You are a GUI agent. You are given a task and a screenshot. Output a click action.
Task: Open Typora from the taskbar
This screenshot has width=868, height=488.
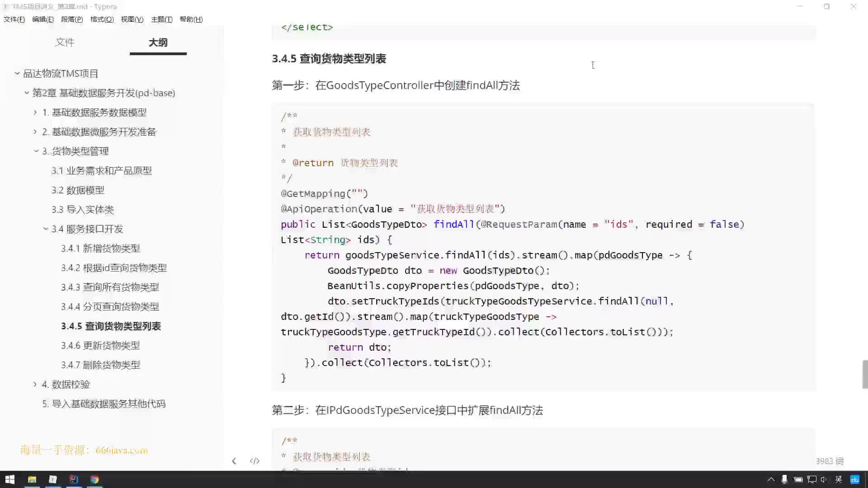tap(53, 479)
